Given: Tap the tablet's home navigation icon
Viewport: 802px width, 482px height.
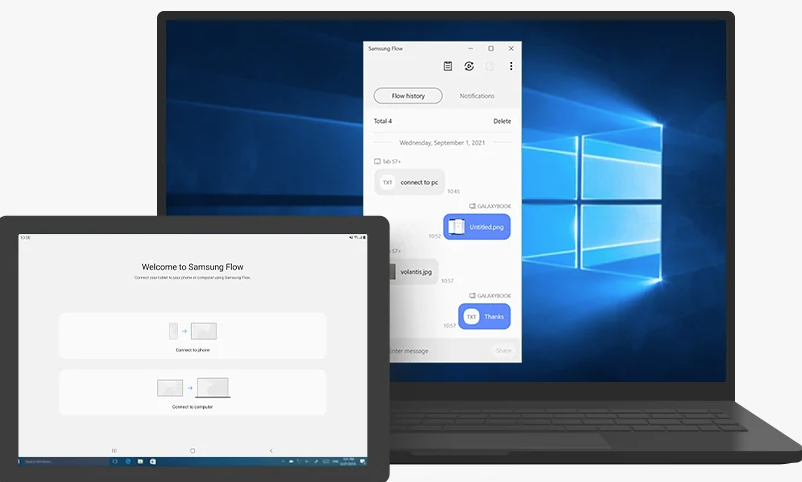Looking at the screenshot, I should pyautogui.click(x=192, y=451).
